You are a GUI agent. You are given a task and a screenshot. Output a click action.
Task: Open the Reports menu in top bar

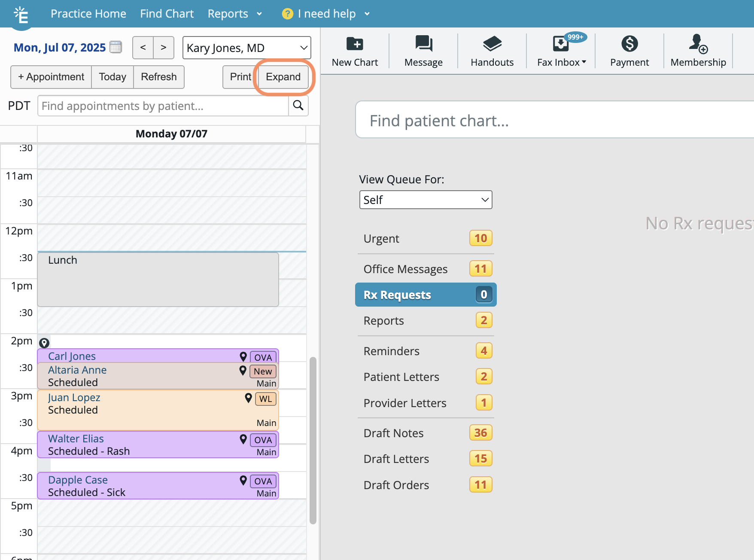pyautogui.click(x=234, y=14)
